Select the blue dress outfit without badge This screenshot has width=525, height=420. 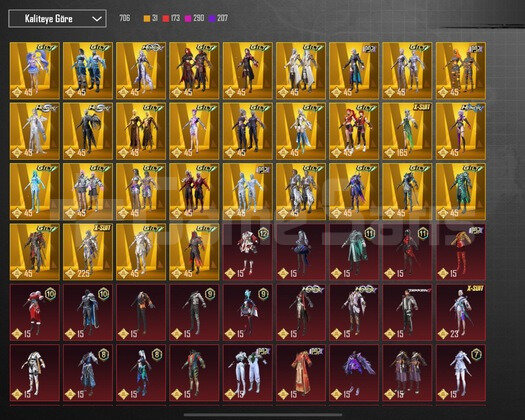pos(301,252)
